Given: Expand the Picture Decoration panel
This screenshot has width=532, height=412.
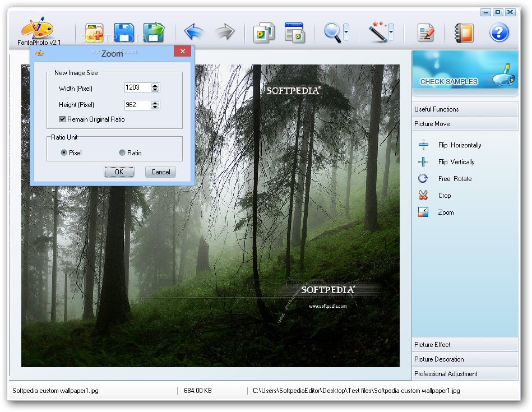Looking at the screenshot, I should (465, 359).
